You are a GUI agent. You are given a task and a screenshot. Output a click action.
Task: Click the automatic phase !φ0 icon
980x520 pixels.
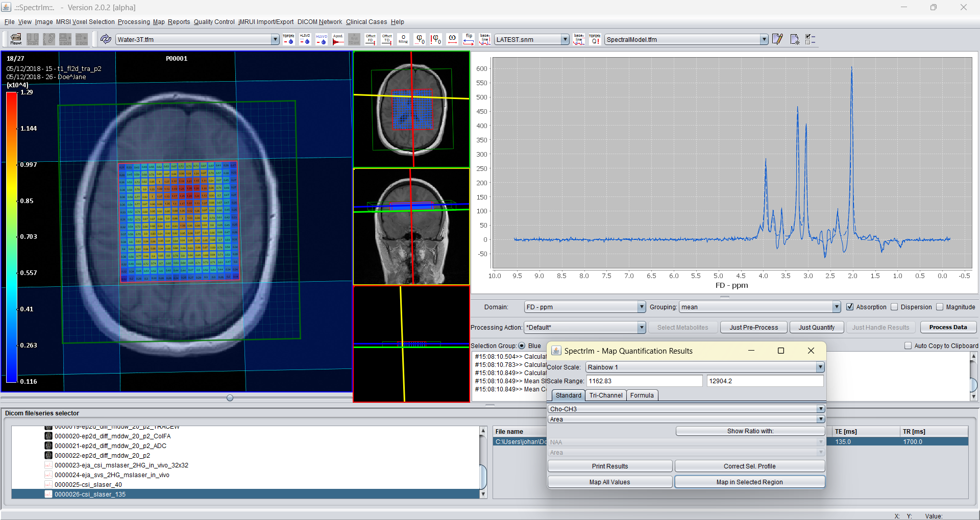tap(436, 39)
